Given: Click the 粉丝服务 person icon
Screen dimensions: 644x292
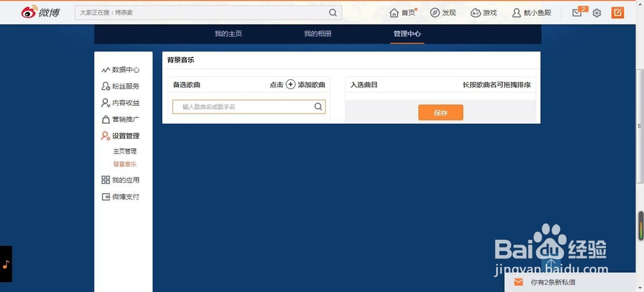Looking at the screenshot, I should point(106,86).
